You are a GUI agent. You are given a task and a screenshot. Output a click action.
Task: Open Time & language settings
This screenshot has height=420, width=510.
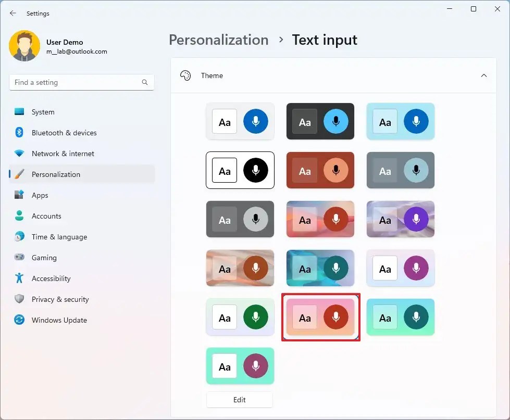tap(59, 237)
